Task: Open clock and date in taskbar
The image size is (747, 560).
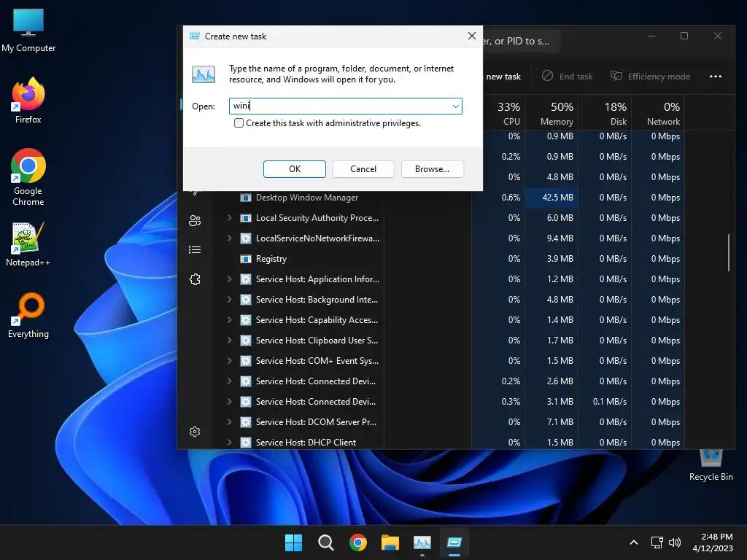Action: pyautogui.click(x=713, y=542)
